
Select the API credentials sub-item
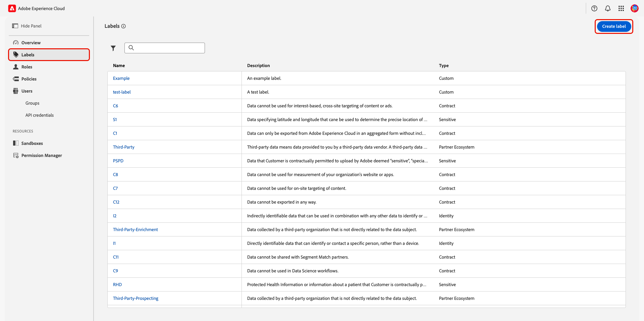point(40,115)
